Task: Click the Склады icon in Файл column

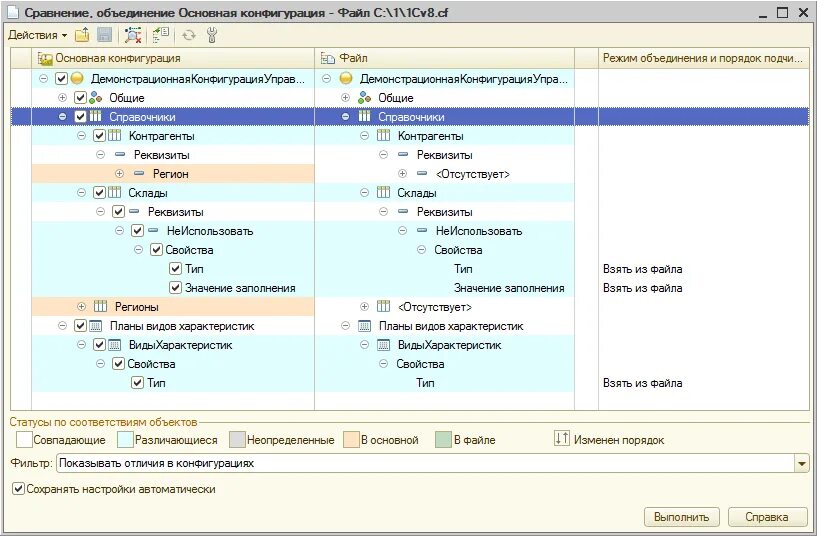Action: [x=383, y=193]
